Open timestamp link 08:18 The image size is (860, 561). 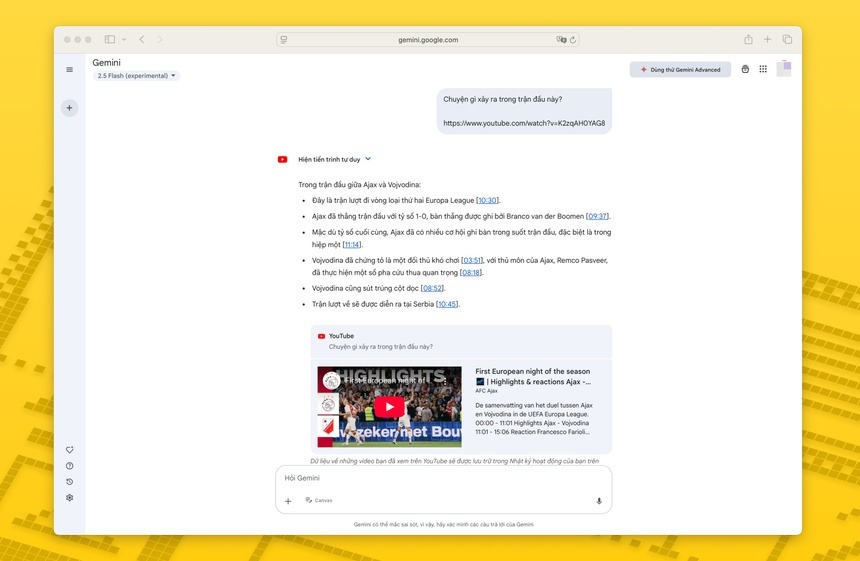471,273
